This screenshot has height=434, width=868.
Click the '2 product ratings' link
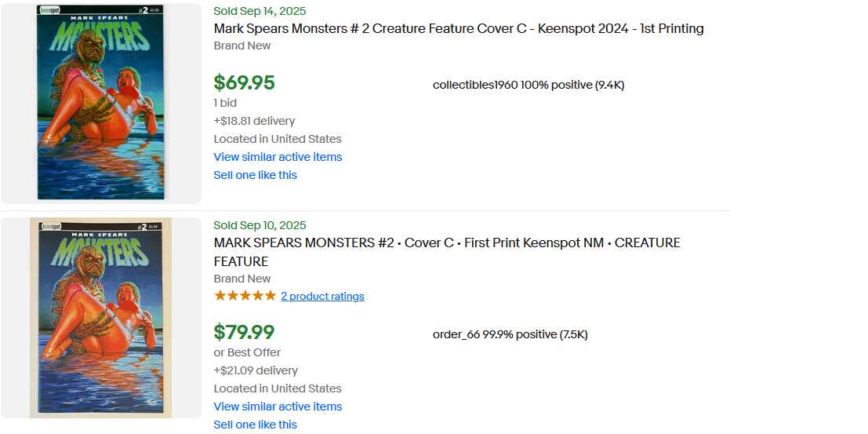(x=322, y=296)
